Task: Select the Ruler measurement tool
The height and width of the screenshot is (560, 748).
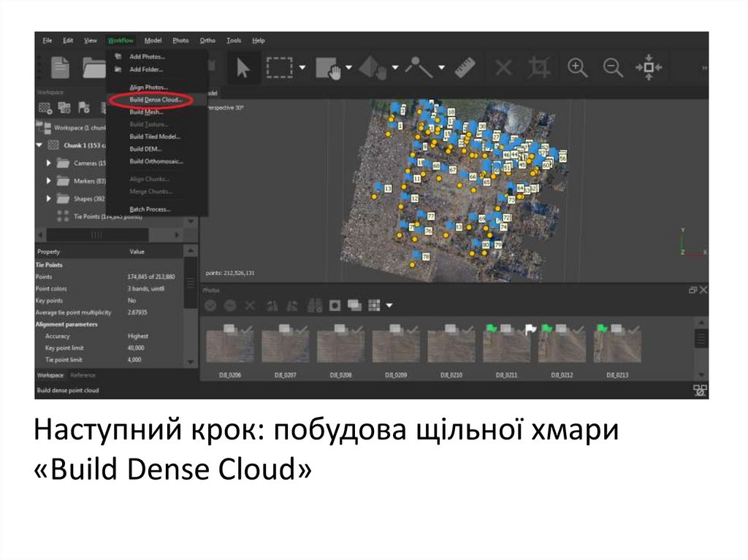Action: pos(465,68)
